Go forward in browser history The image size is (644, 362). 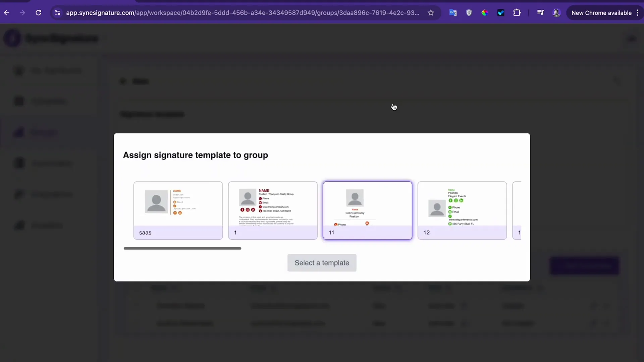click(x=22, y=13)
